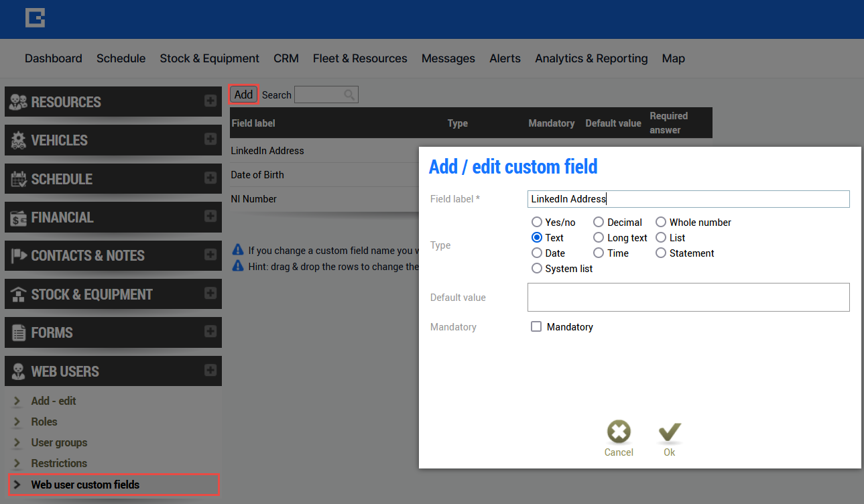The height and width of the screenshot is (504, 864).
Task: Click the search magnifier icon
Action: [349, 95]
